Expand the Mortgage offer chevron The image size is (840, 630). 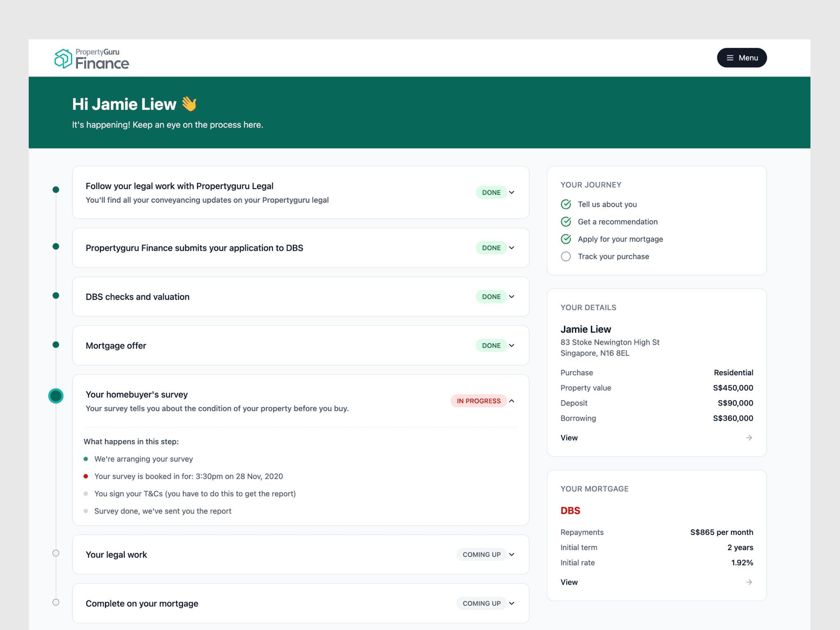pos(511,345)
